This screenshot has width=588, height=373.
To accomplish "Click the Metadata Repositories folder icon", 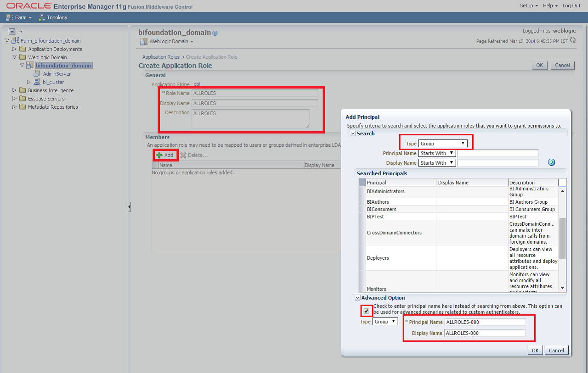I will [x=23, y=107].
